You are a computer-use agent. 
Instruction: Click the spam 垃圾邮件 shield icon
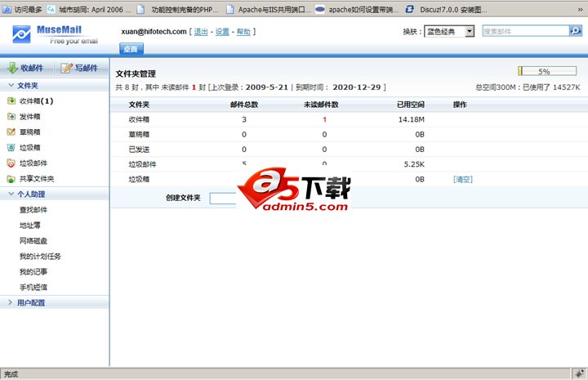(11, 163)
